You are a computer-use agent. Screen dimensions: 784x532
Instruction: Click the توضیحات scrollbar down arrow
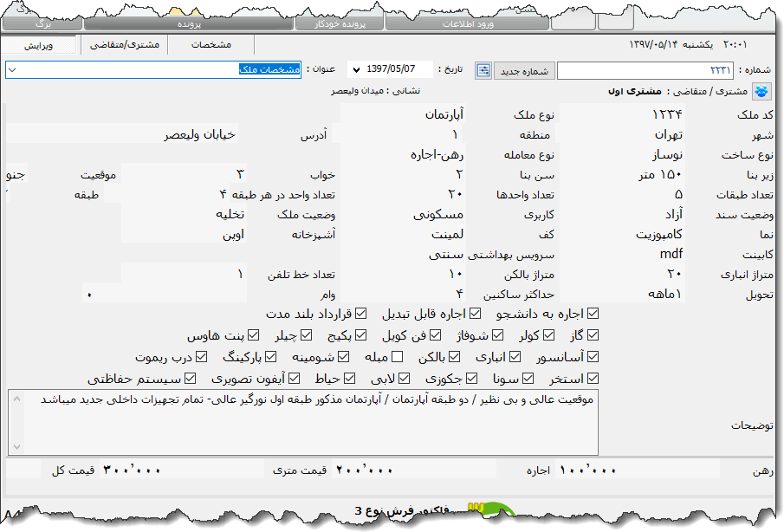click(16, 447)
